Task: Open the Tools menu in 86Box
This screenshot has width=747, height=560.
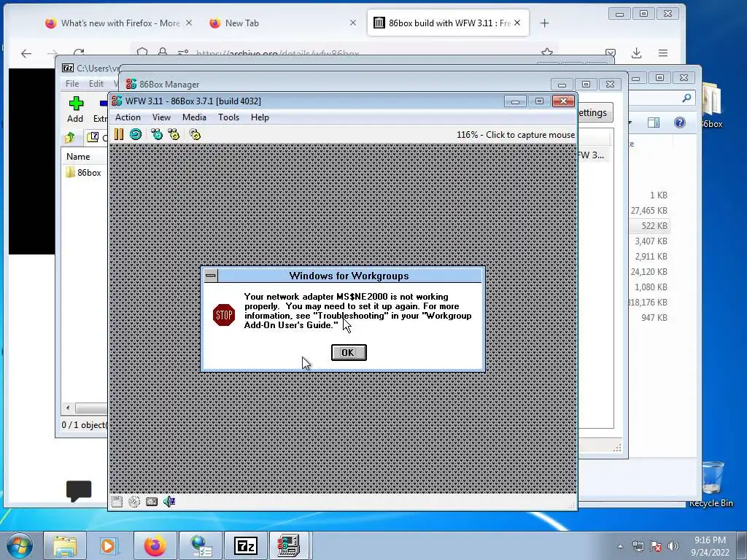Action: click(228, 117)
